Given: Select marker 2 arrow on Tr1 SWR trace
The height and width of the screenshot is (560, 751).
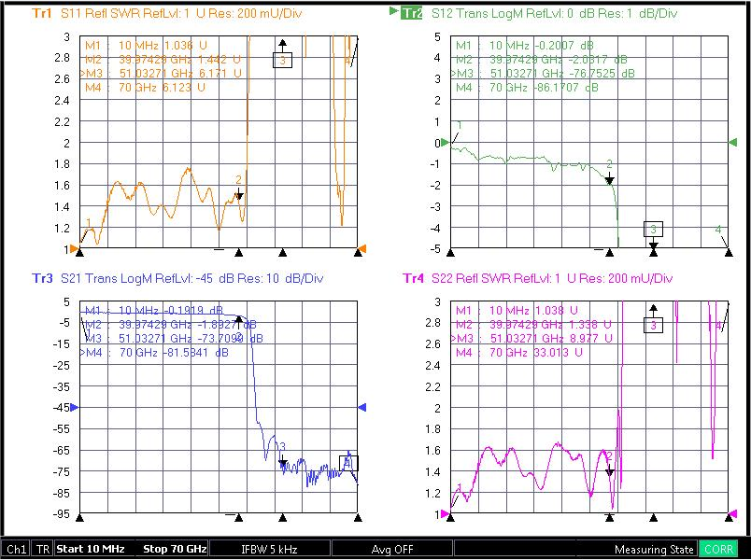Looking at the screenshot, I should point(239,195).
